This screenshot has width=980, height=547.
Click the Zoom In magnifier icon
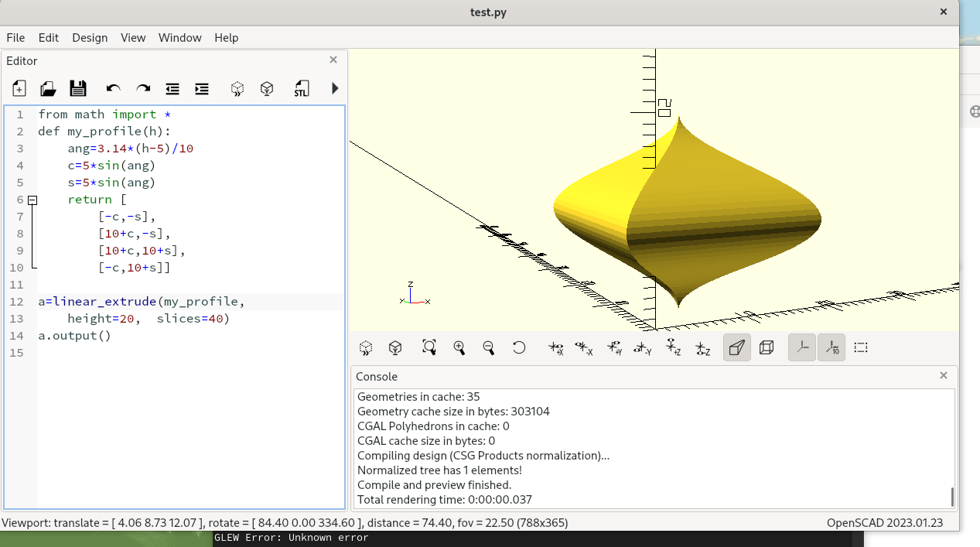459,348
